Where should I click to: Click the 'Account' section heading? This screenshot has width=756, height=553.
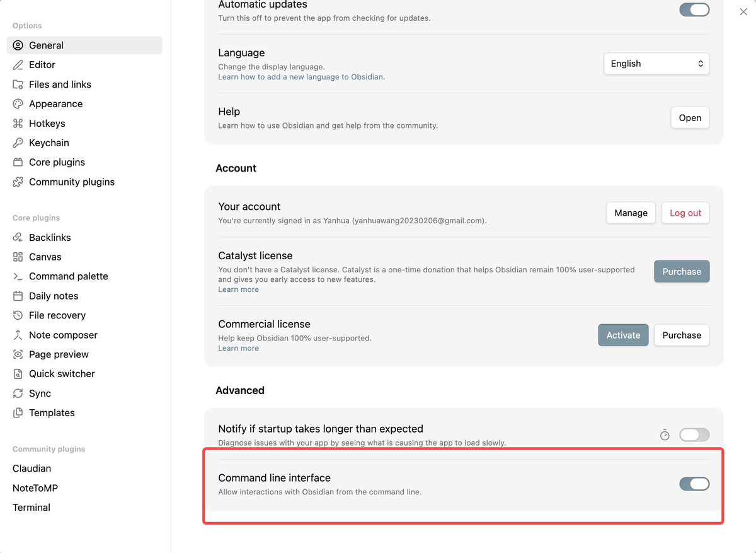pos(236,168)
